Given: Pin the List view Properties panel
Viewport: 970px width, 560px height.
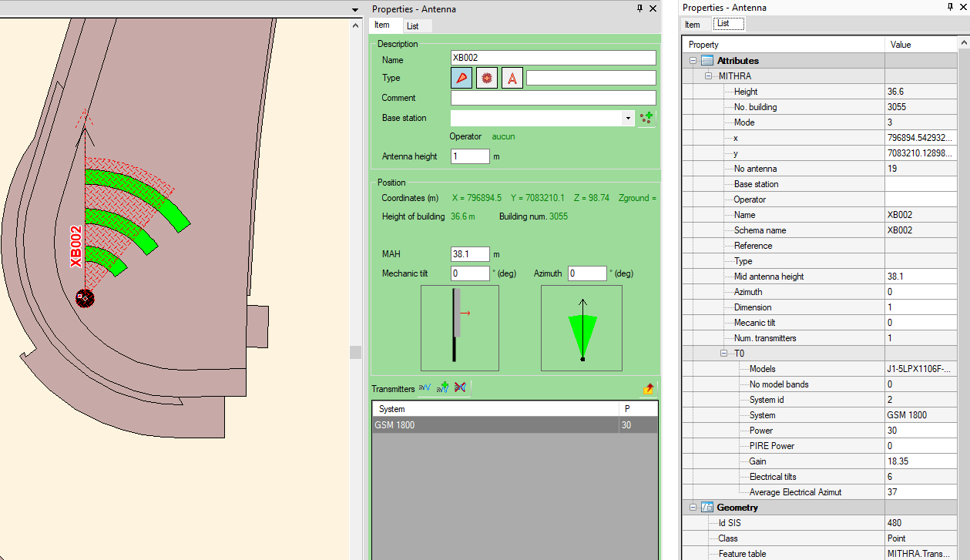Looking at the screenshot, I should (x=950, y=7).
